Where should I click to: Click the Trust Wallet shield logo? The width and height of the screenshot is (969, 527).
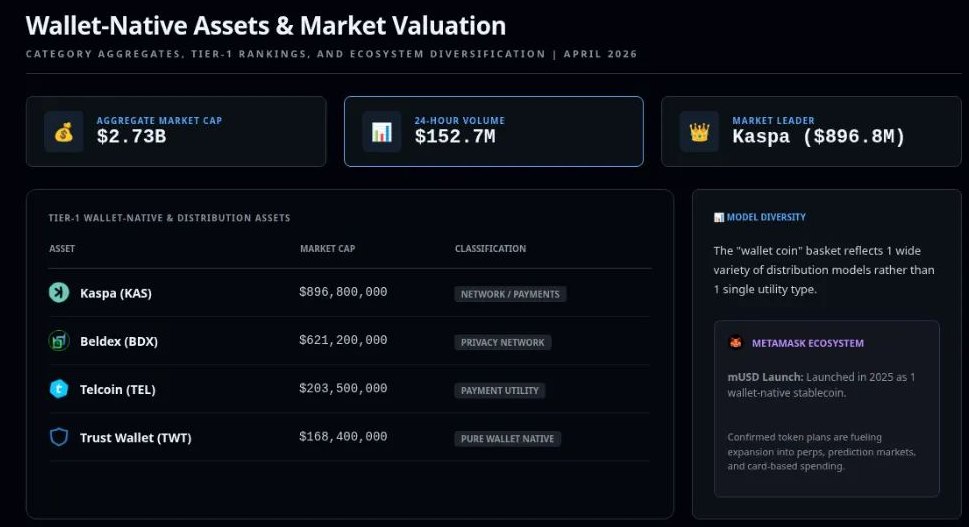pos(59,437)
